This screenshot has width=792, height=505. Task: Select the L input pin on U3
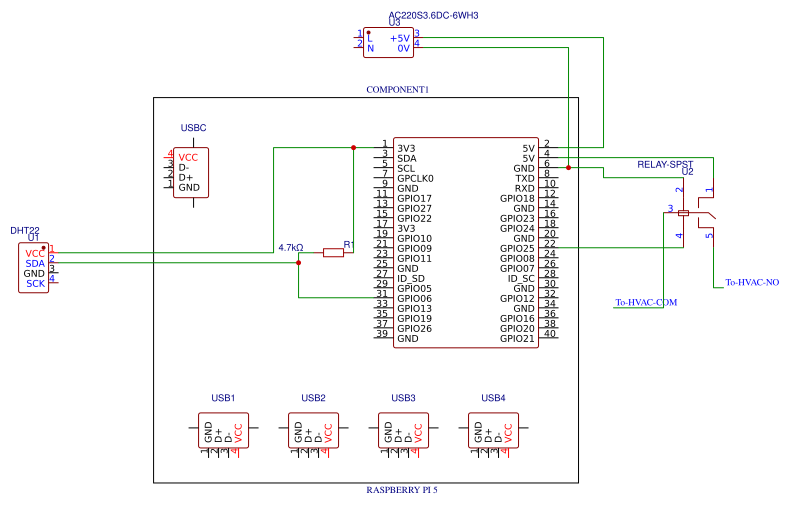click(370, 38)
